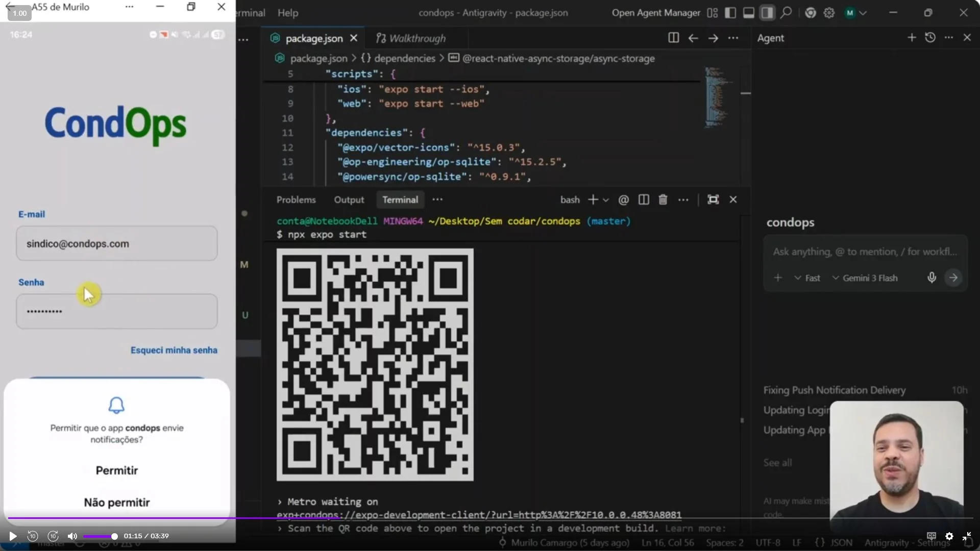Go back in the A55 de Murilo window

[x=10, y=6]
